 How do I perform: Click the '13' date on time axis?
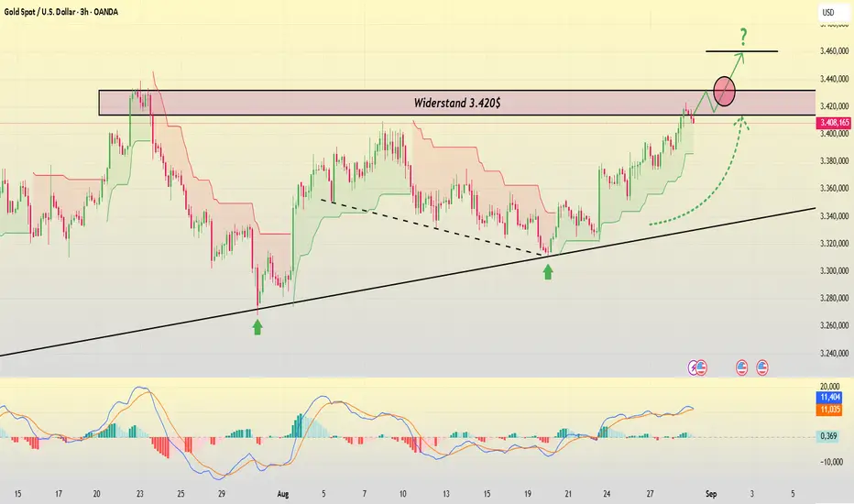[x=446, y=494]
